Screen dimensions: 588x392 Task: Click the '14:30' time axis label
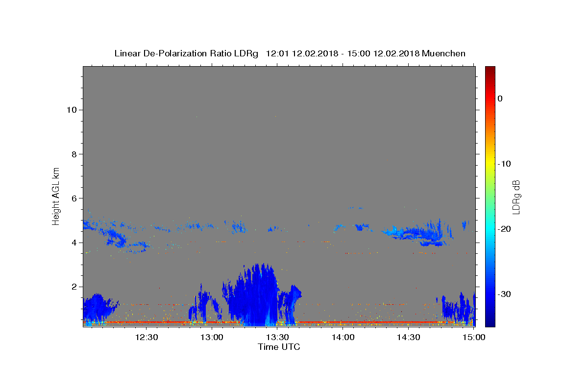pos(408,337)
